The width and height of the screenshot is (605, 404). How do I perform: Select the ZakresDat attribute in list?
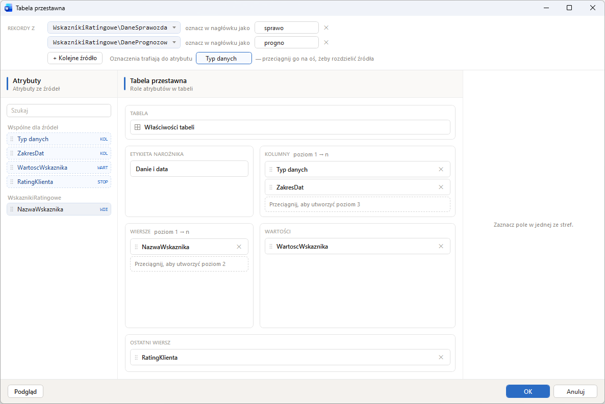click(x=59, y=153)
